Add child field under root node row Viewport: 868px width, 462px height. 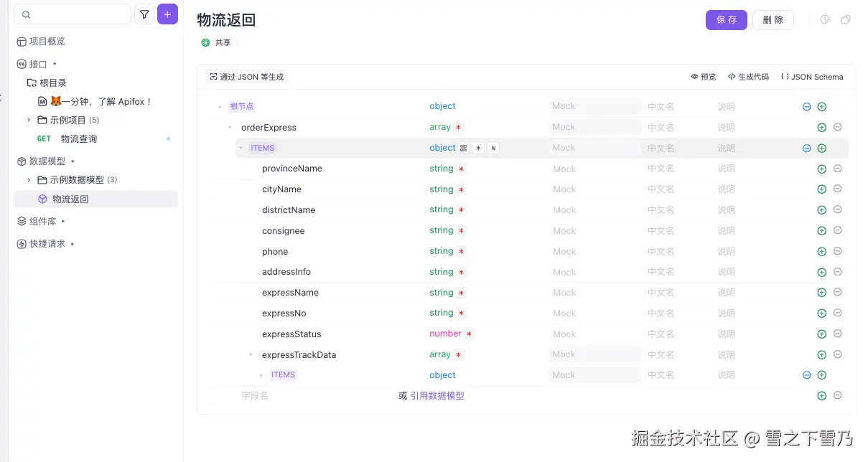click(x=822, y=107)
